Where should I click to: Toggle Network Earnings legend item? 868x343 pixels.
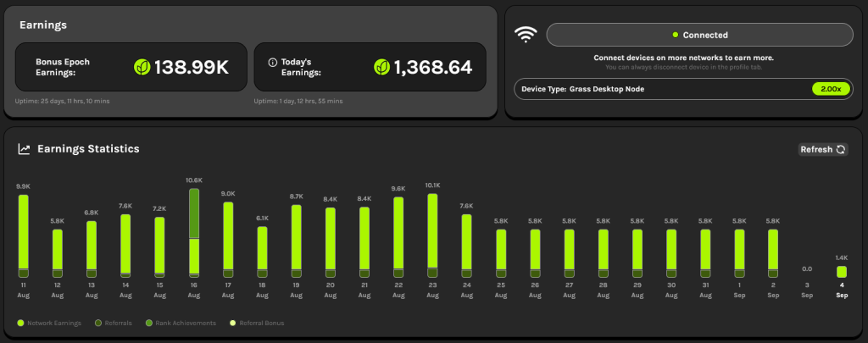pyautogui.click(x=49, y=323)
